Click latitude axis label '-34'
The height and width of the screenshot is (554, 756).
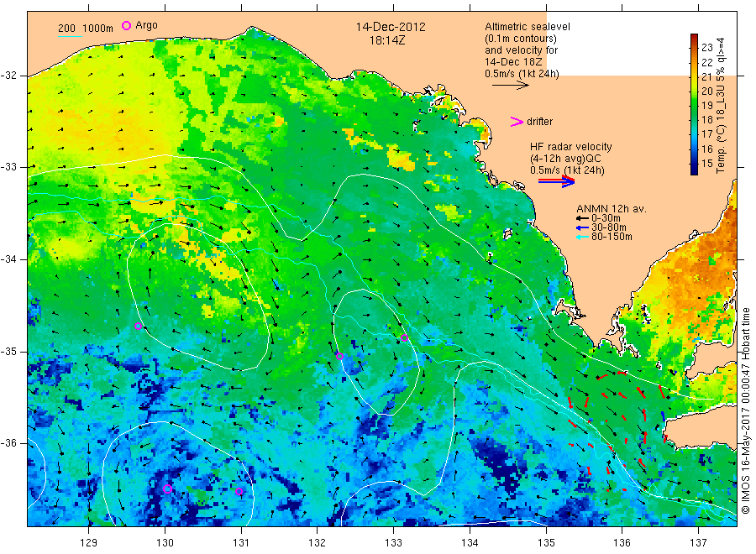(x=8, y=259)
